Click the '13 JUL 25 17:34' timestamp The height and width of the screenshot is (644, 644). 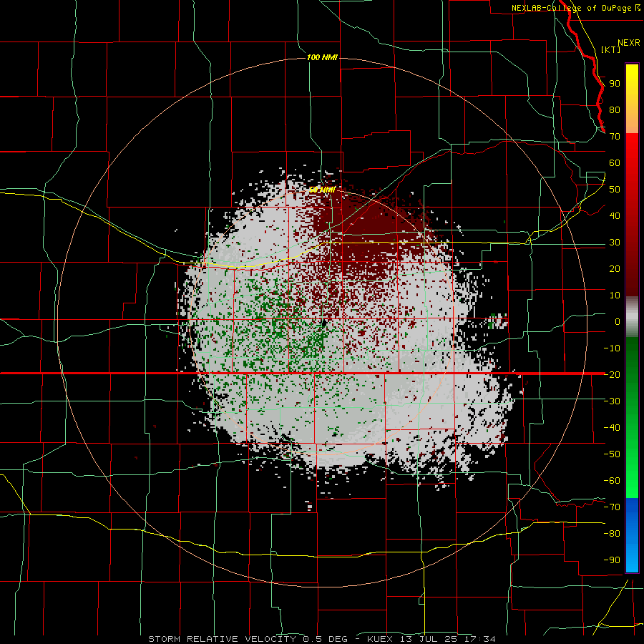tap(447, 639)
